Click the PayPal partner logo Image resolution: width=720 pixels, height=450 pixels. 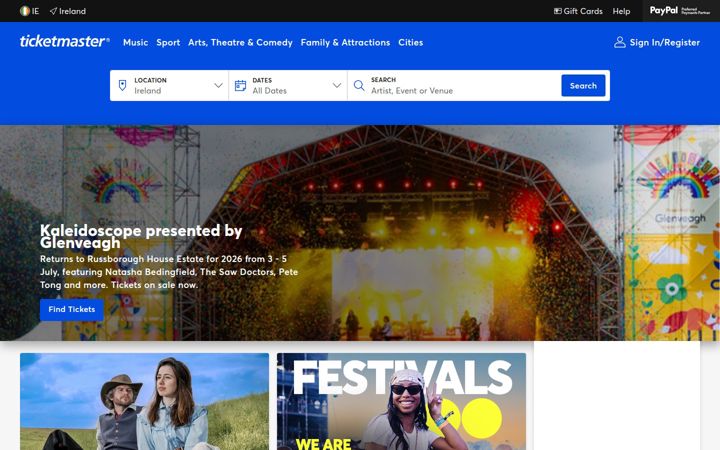tap(680, 11)
